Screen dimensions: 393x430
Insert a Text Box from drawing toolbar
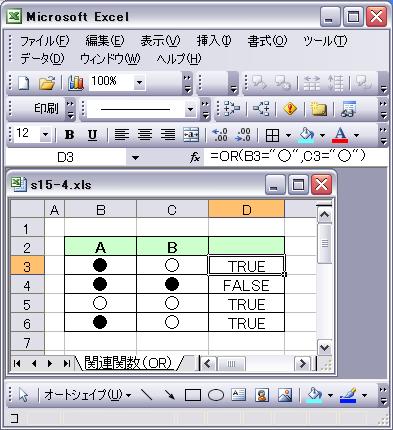[239, 395]
